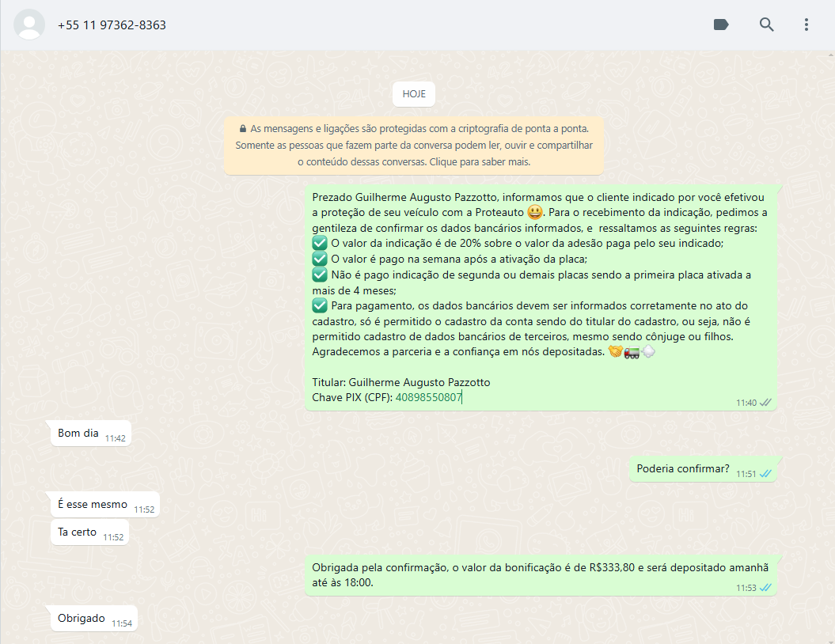The image size is (835, 644).
Task: Click the lock icon in encryption notice
Action: click(242, 128)
